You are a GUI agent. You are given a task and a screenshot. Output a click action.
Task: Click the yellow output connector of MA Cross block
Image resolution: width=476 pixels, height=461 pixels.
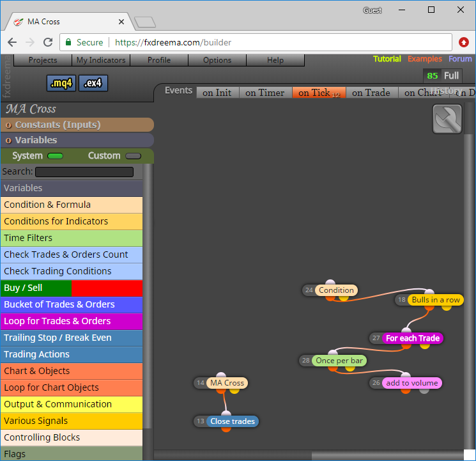234,391
